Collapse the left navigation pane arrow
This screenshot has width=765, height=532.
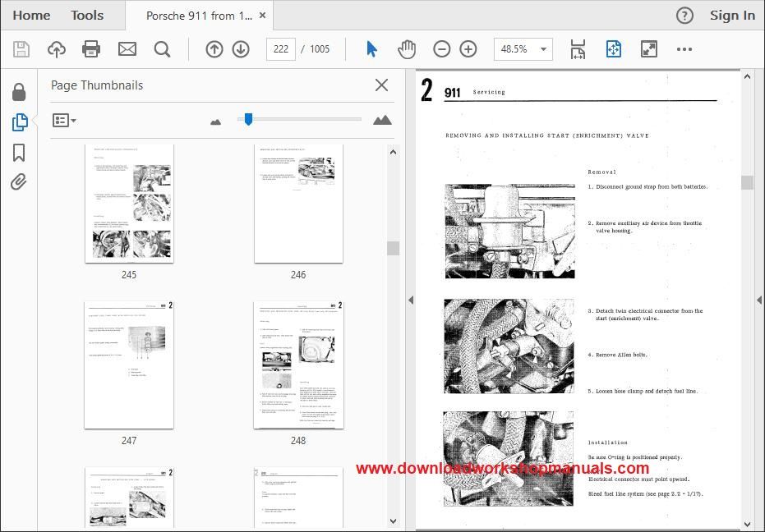point(411,300)
